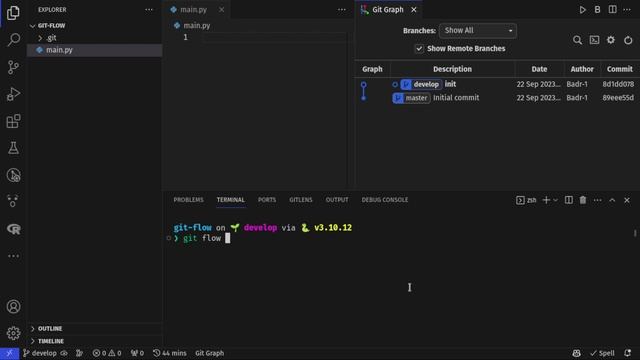Open errors and warnings in status bar
The image size is (640, 360).
point(107,353)
